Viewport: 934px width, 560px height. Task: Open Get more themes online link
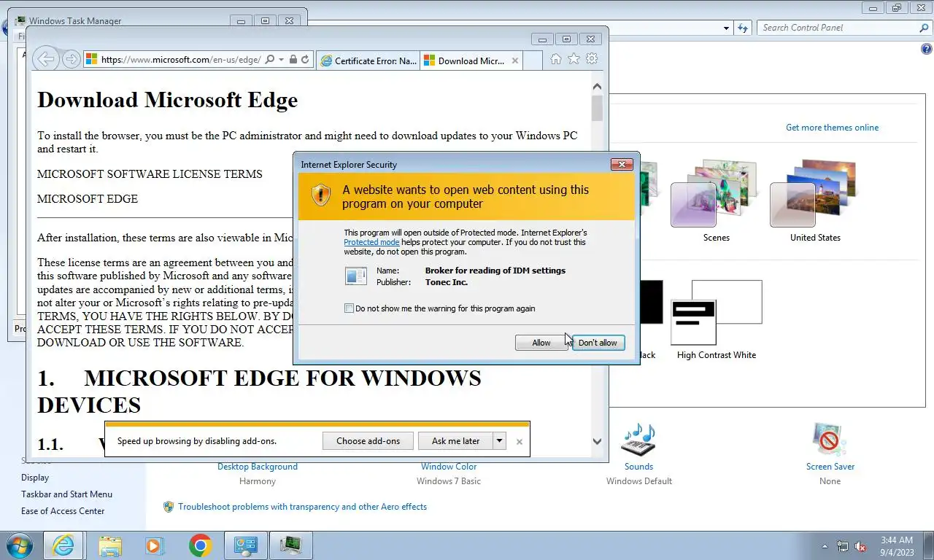[832, 128]
